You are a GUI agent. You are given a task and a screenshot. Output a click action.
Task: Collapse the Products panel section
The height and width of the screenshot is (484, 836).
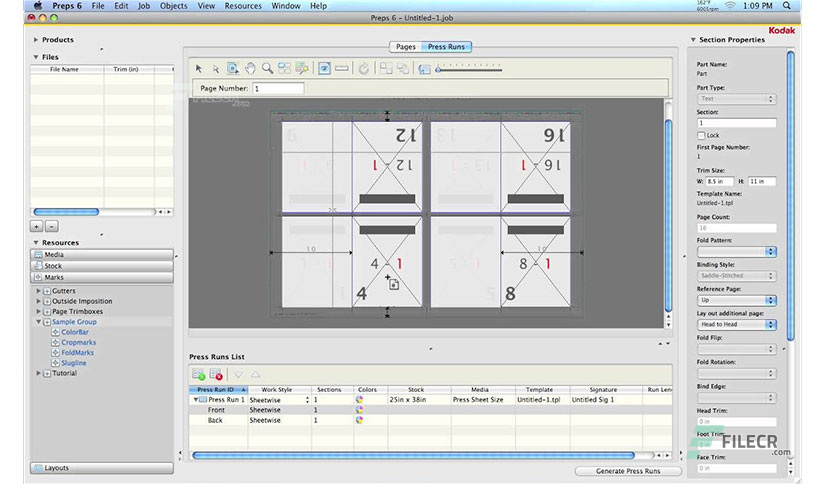click(36, 40)
